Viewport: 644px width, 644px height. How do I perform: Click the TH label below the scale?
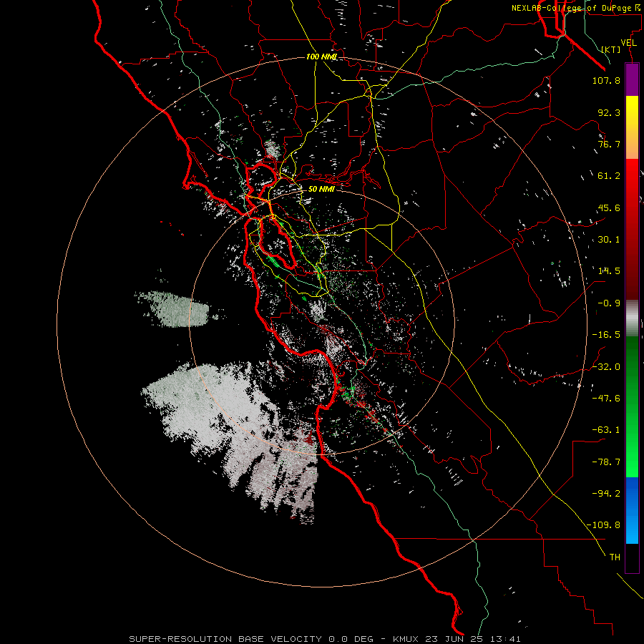coord(615,557)
